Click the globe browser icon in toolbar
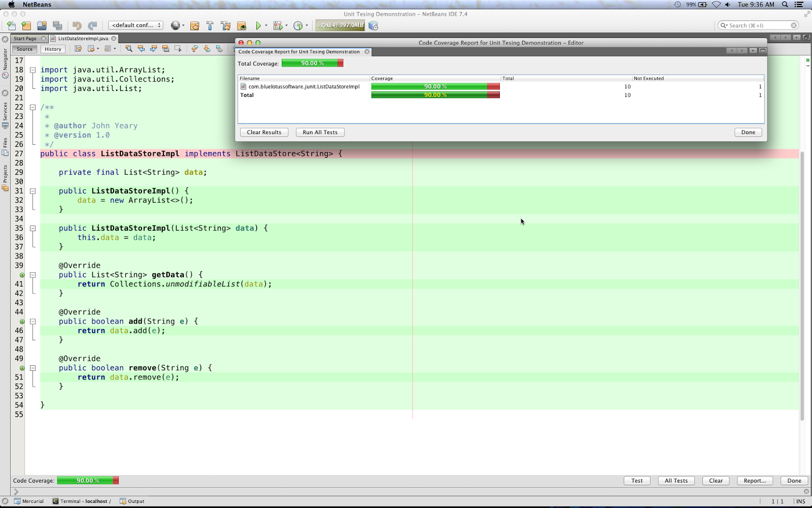This screenshot has height=508, width=812. click(176, 25)
